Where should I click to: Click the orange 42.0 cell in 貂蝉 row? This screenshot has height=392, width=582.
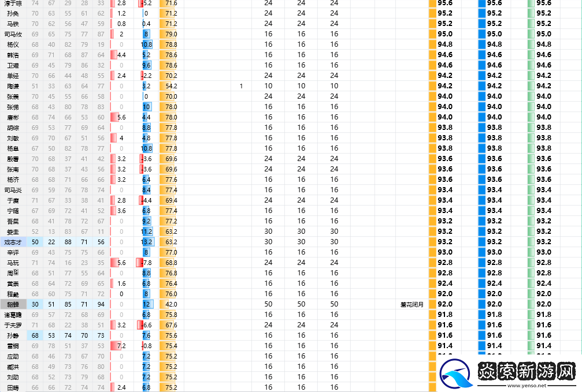(x=169, y=304)
